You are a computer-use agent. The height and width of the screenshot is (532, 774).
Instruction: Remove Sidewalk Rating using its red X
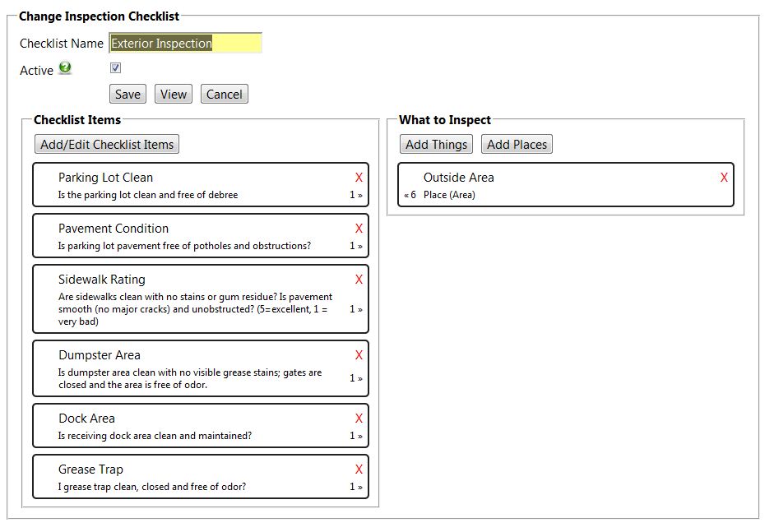click(359, 280)
